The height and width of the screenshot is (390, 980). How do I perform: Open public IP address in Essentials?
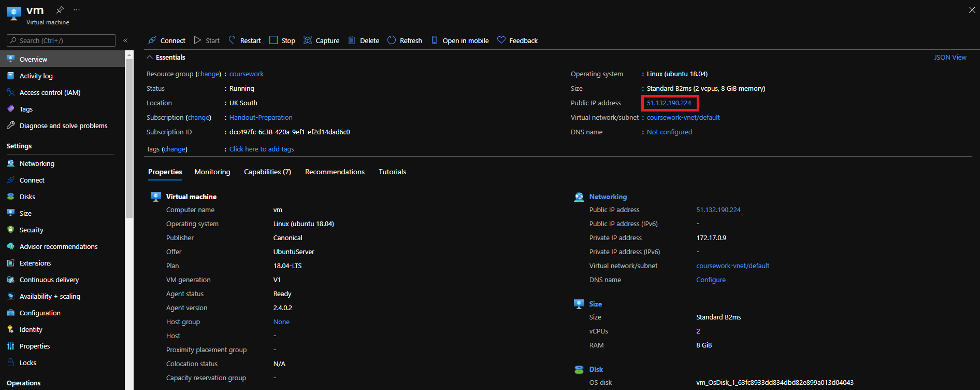(669, 103)
